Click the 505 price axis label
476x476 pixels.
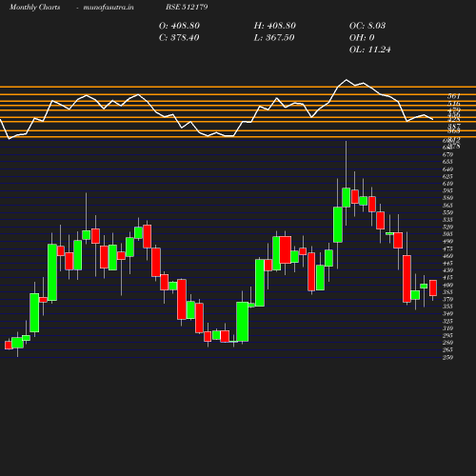pos(447,234)
